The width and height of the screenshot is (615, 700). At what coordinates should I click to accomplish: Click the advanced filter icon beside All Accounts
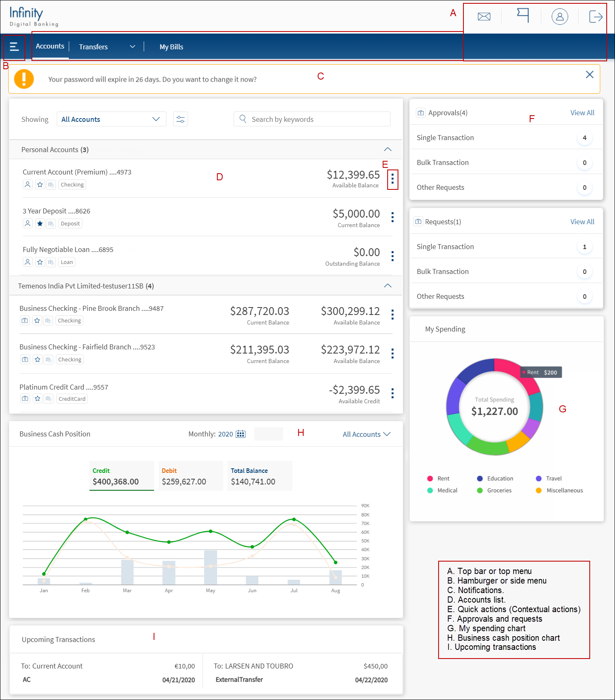coord(181,119)
